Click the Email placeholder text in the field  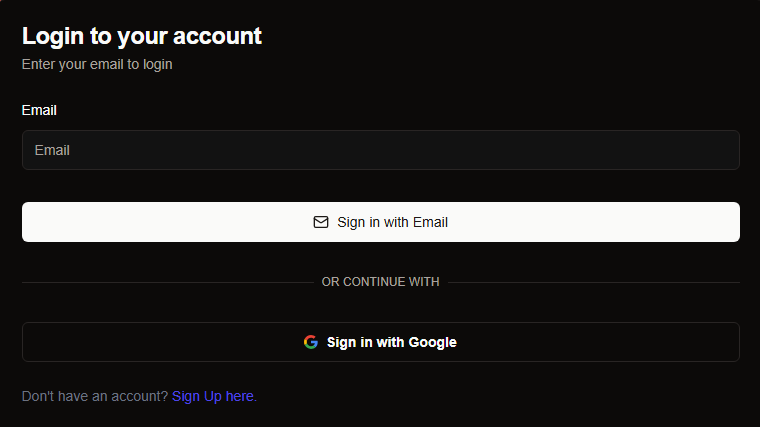[52, 150]
